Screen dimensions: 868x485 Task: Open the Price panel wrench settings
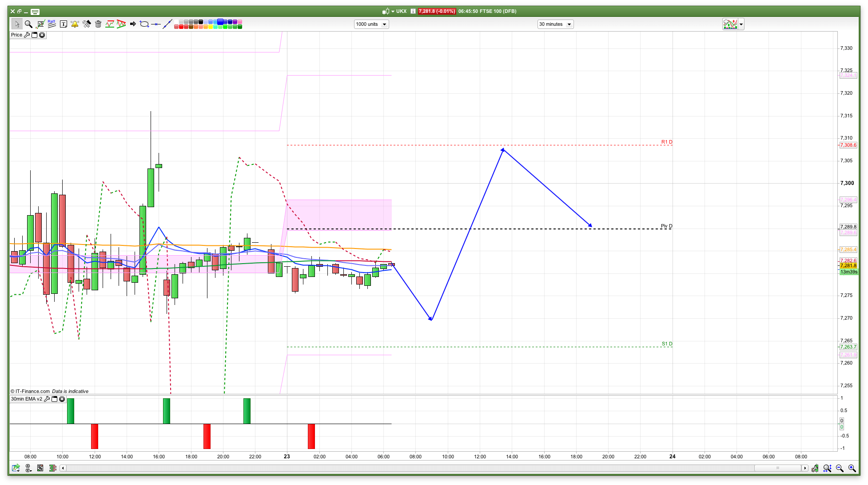pos(27,35)
